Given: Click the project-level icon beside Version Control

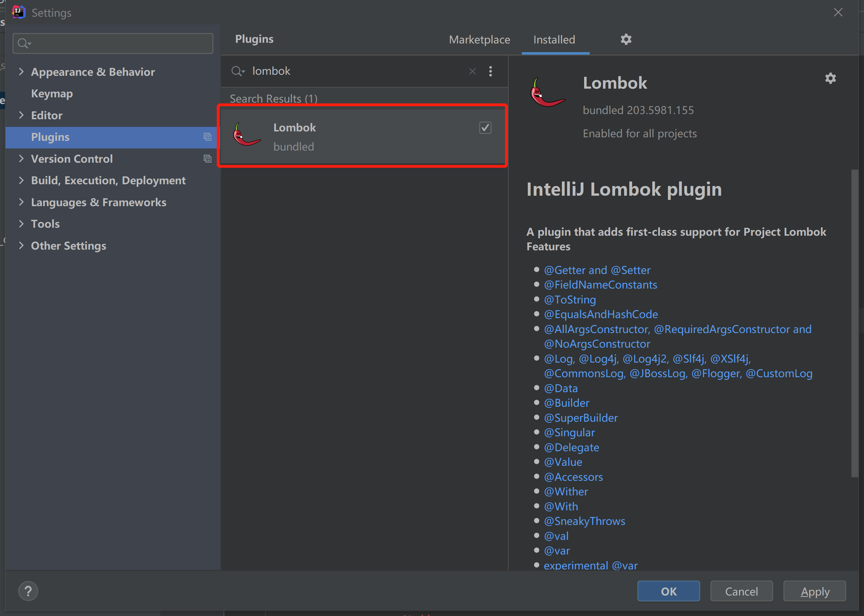Looking at the screenshot, I should pyautogui.click(x=207, y=159).
